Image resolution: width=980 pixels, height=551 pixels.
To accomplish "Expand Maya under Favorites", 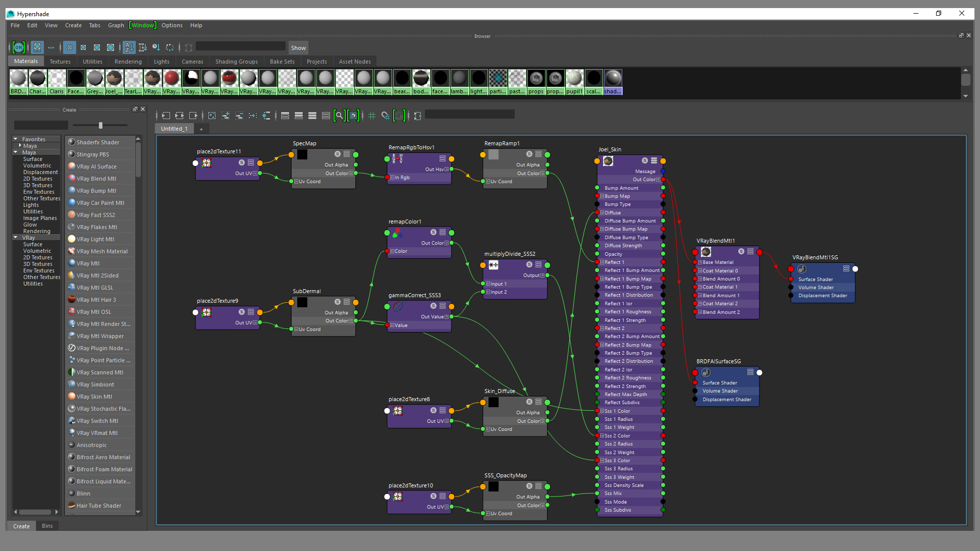I will (x=20, y=146).
